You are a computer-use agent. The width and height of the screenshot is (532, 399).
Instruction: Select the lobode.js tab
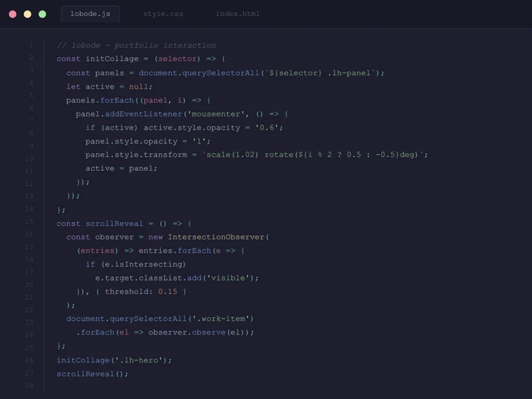(x=90, y=14)
